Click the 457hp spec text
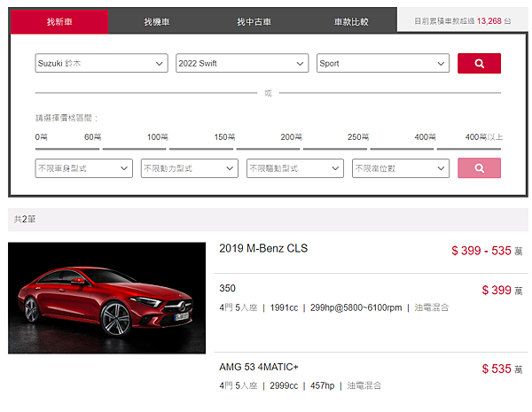 (323, 386)
